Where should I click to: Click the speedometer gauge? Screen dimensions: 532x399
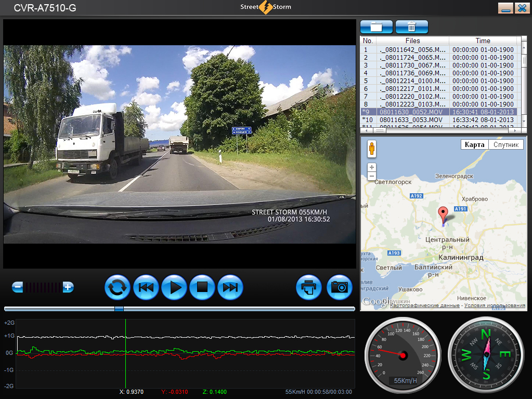(403, 355)
